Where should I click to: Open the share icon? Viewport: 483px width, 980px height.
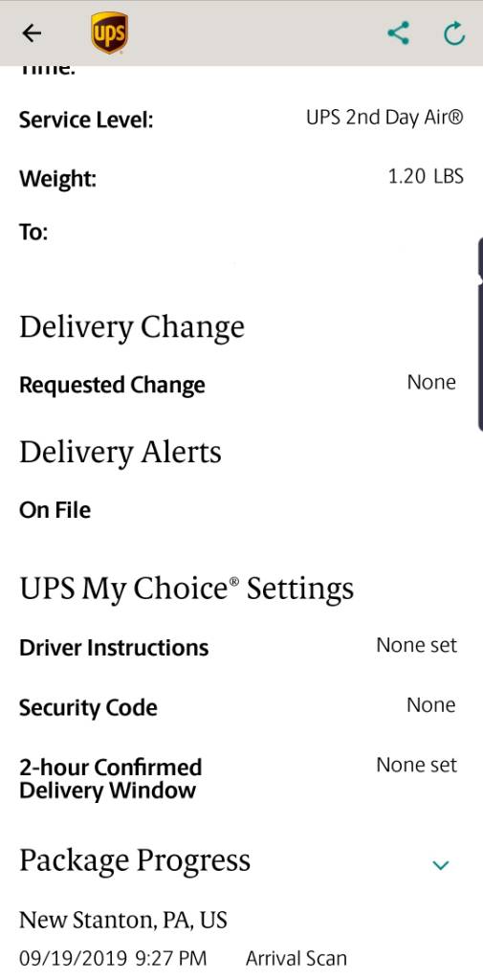(398, 33)
